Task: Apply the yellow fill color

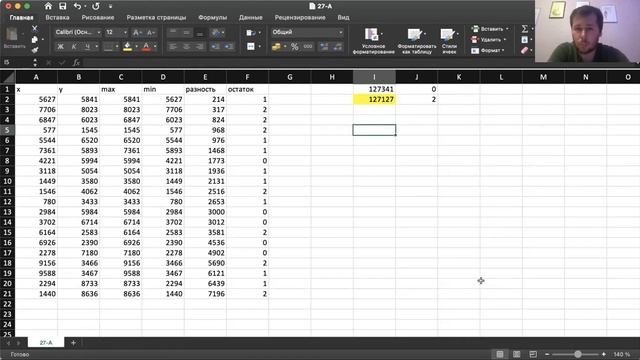Action: (x=128, y=47)
